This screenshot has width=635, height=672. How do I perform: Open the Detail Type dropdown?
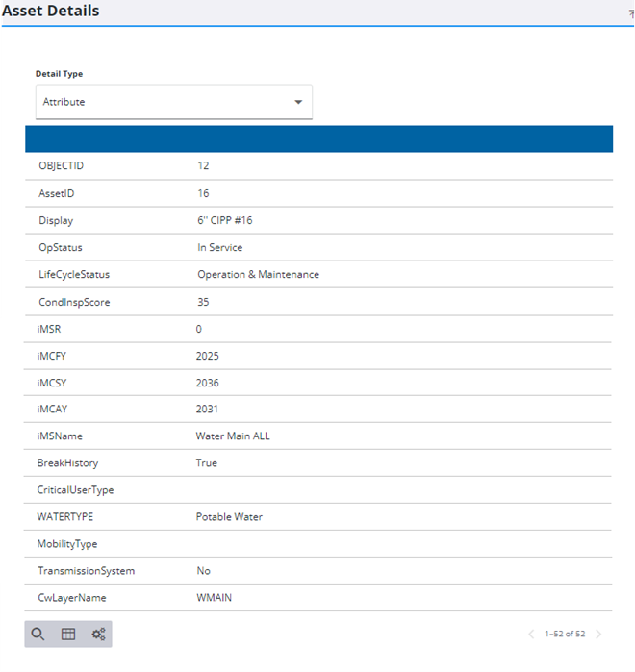[173, 102]
